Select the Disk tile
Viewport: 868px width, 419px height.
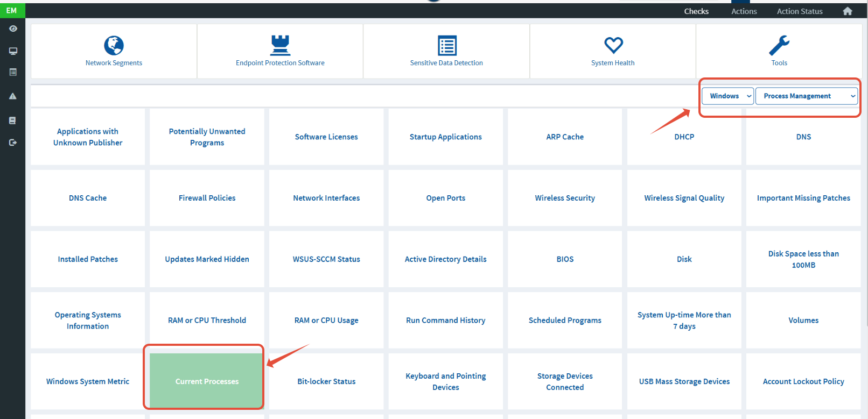[x=684, y=259]
